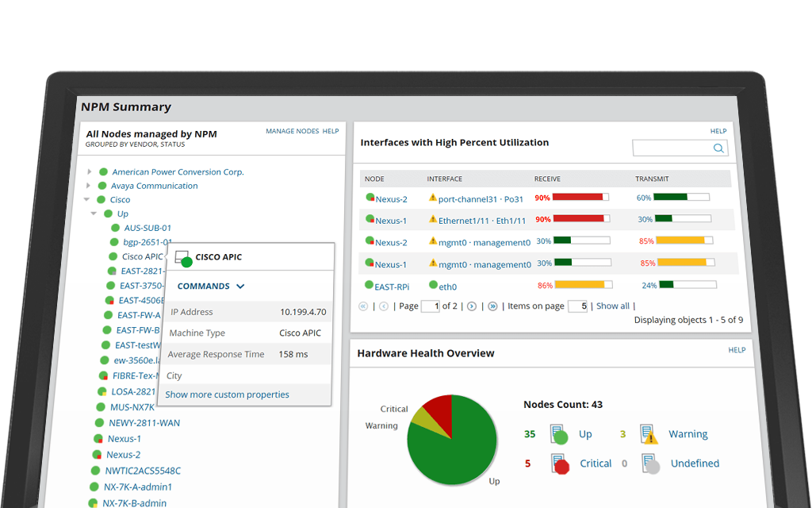Click the Items on page input field
Viewport: 812px width, 508px height.
click(577, 306)
